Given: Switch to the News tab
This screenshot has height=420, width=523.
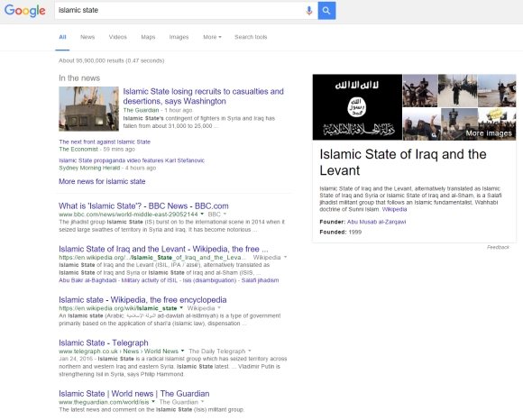Looking at the screenshot, I should [x=87, y=37].
